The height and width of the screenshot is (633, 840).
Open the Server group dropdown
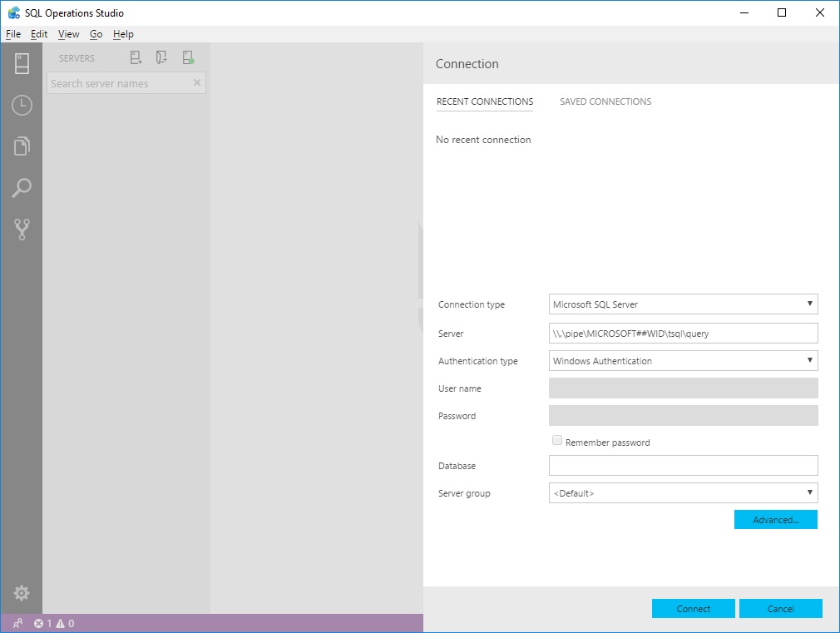pyautogui.click(x=683, y=493)
